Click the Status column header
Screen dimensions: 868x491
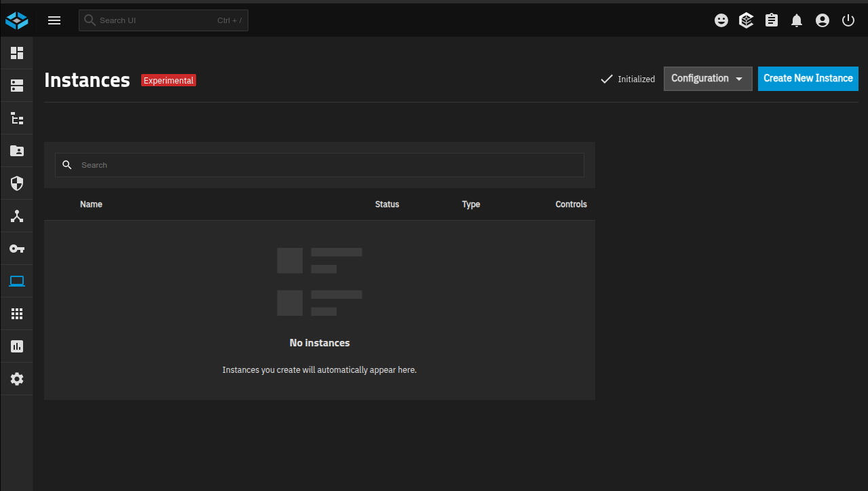pyautogui.click(x=387, y=204)
